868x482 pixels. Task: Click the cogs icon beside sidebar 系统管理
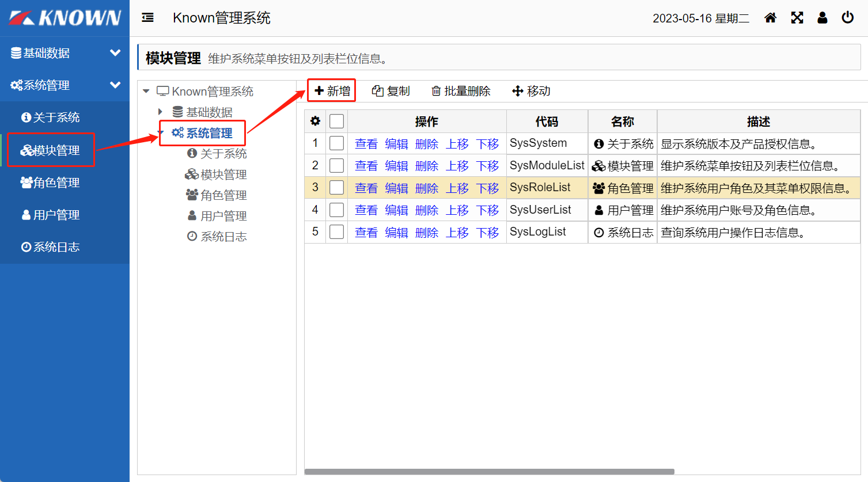pyautogui.click(x=17, y=85)
